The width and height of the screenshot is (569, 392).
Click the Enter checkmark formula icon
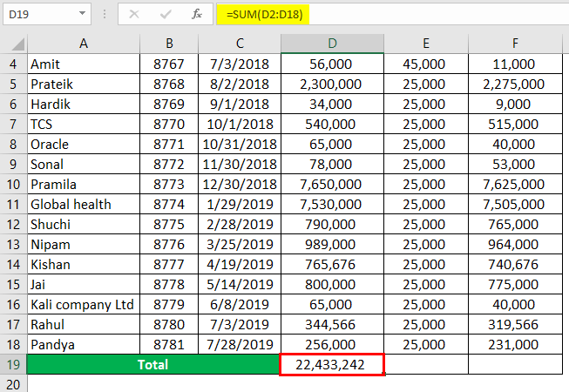tap(166, 14)
